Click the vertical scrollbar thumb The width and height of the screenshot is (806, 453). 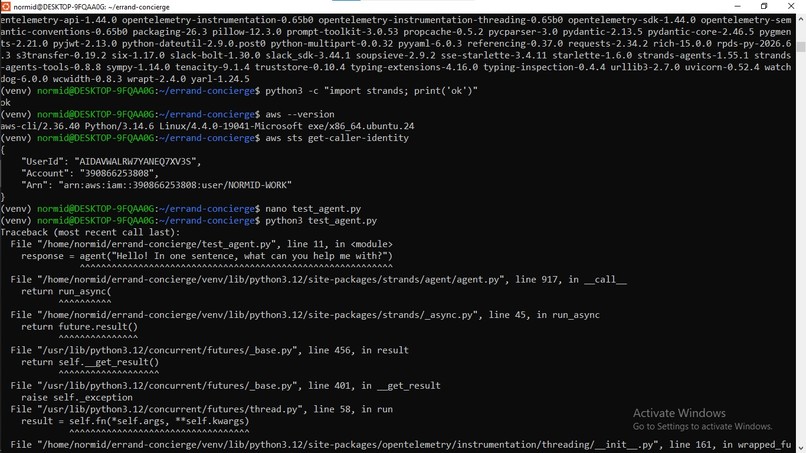(801, 47)
